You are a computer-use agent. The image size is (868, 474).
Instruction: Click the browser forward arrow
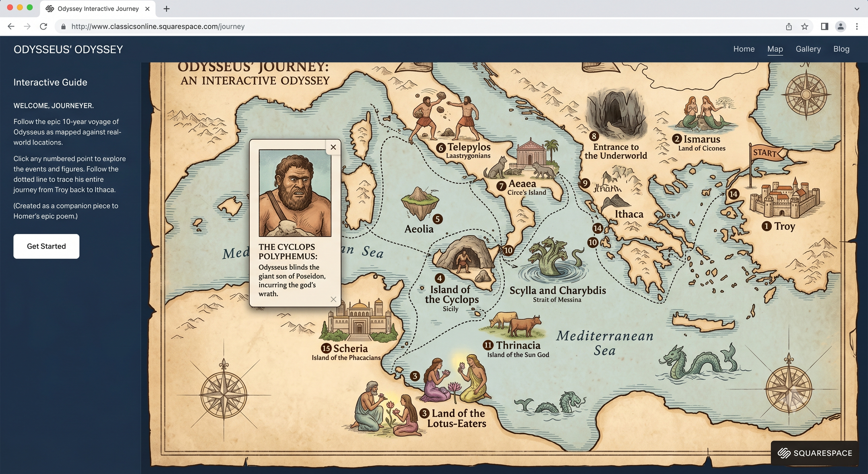[x=27, y=26]
